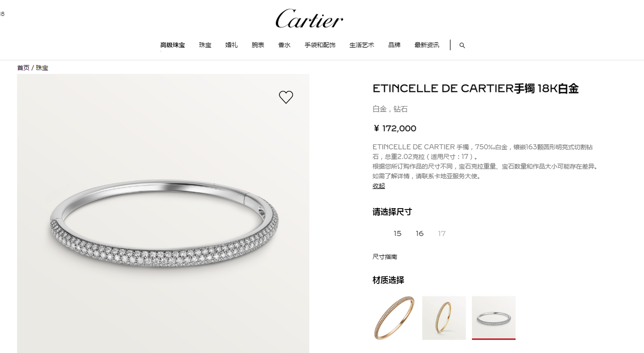Open the 香水 menu
Image resolution: width=644 pixels, height=353 pixels.
click(x=284, y=45)
